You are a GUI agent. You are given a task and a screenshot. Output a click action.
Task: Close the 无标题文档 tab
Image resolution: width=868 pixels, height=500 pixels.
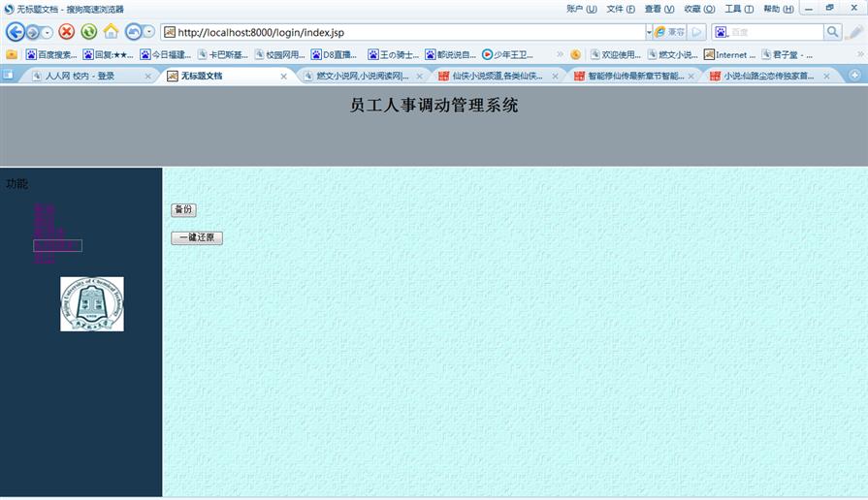pyautogui.click(x=283, y=77)
